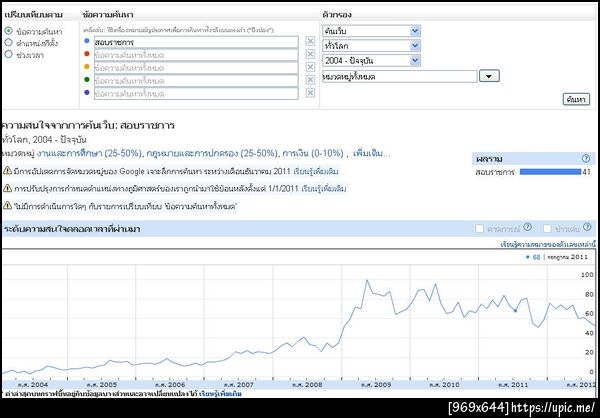Click help icon beside ผลรวม totals header

tap(585, 159)
